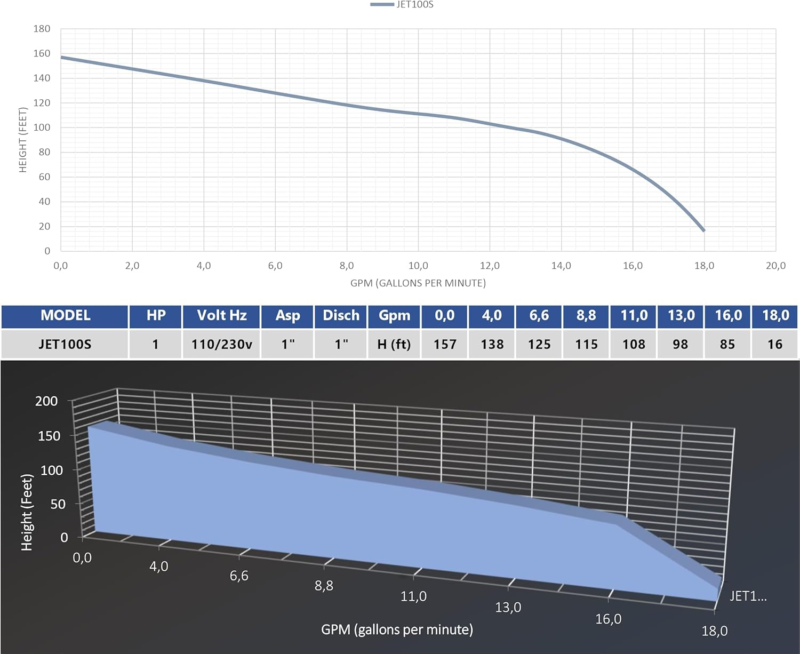This screenshot has width=800, height=654.
Task: Click the MODEL header cell in the table
Action: pos(65,314)
